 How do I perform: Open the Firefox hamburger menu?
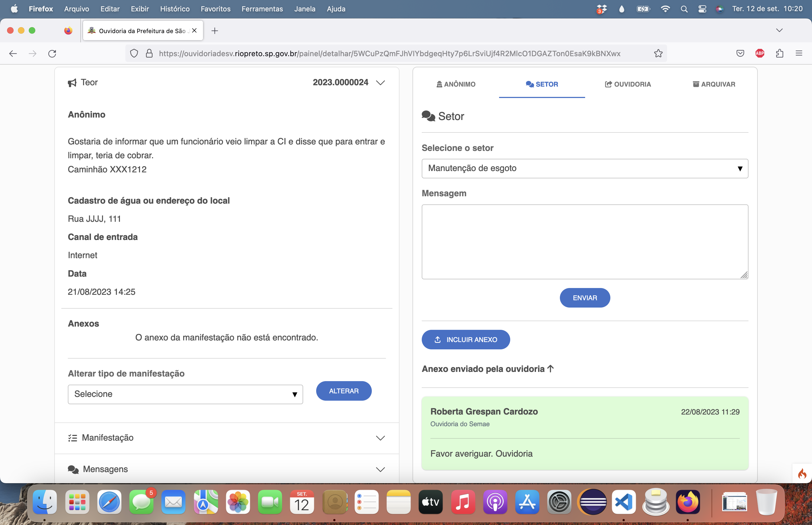[x=799, y=53]
